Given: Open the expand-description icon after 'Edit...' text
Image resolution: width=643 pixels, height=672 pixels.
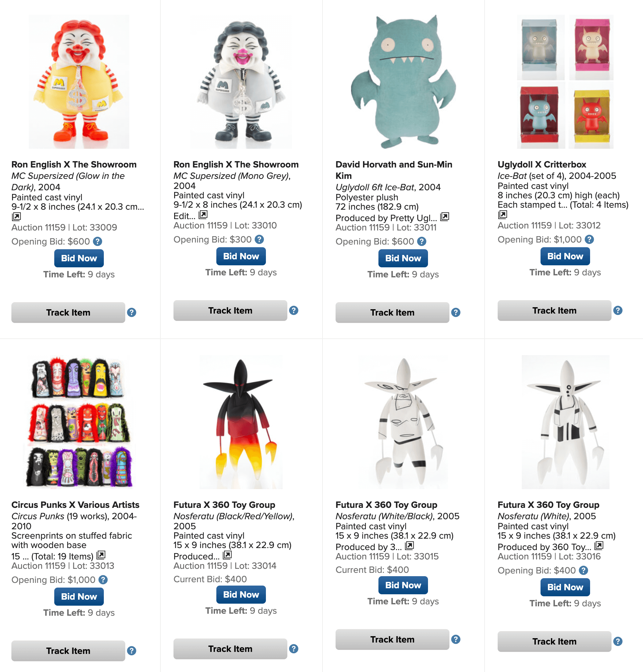Looking at the screenshot, I should point(203,215).
